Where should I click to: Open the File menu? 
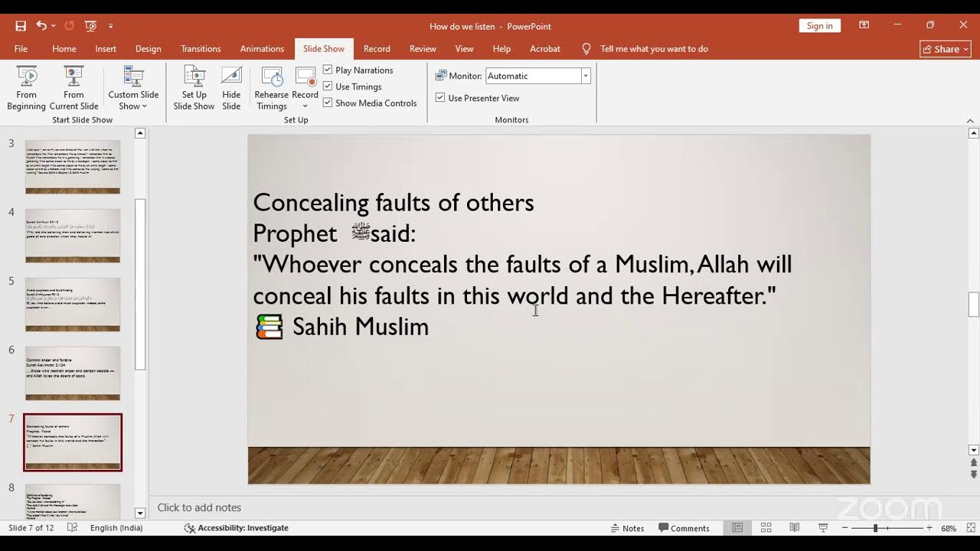click(x=21, y=49)
